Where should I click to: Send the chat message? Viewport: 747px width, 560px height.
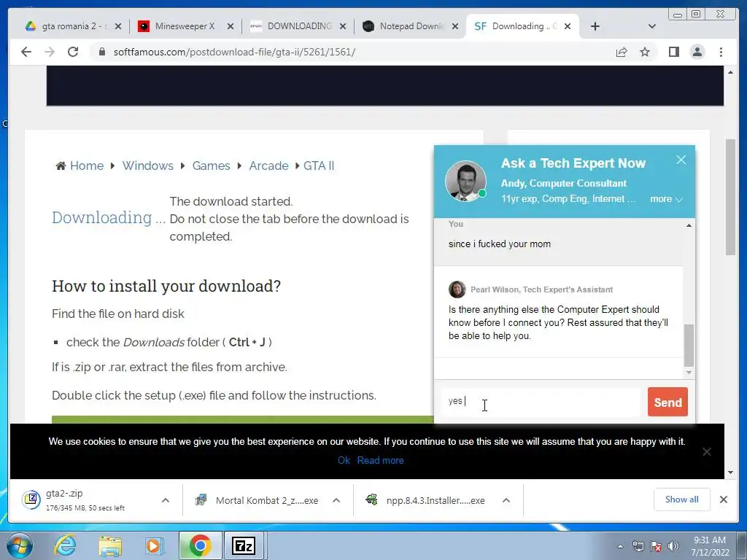click(x=667, y=402)
